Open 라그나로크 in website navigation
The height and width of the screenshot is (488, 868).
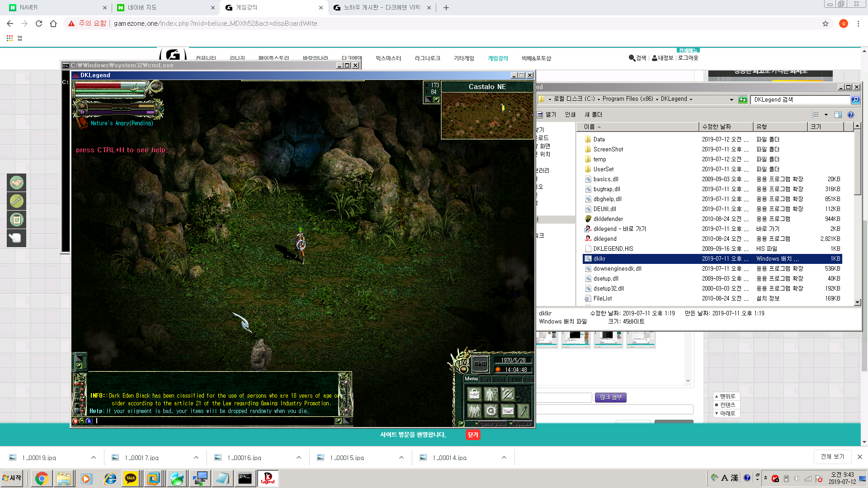[427, 58]
